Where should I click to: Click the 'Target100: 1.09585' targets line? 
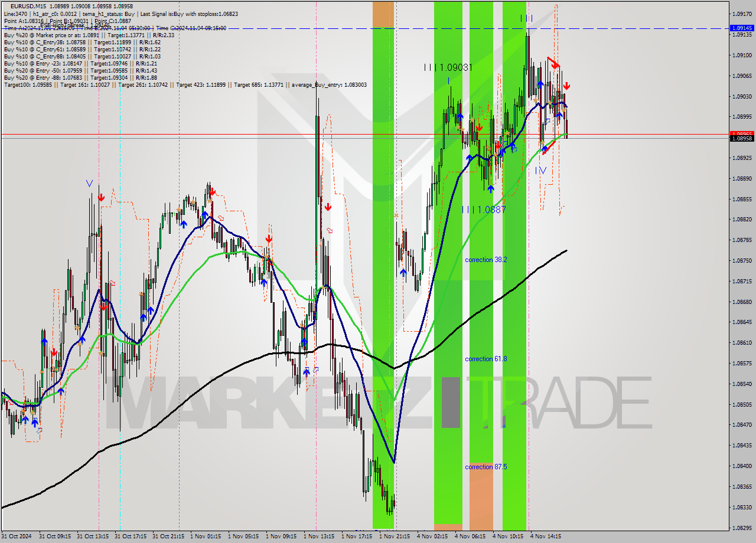pos(185,85)
